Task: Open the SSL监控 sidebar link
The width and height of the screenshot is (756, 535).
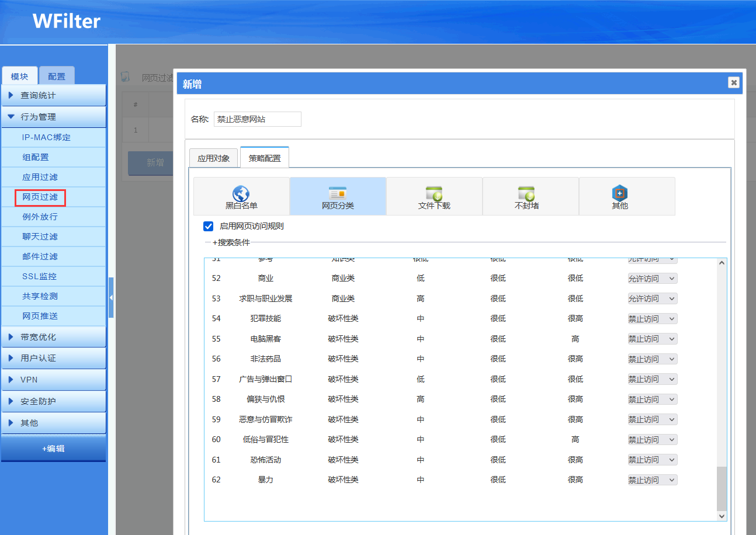Action: coord(40,276)
